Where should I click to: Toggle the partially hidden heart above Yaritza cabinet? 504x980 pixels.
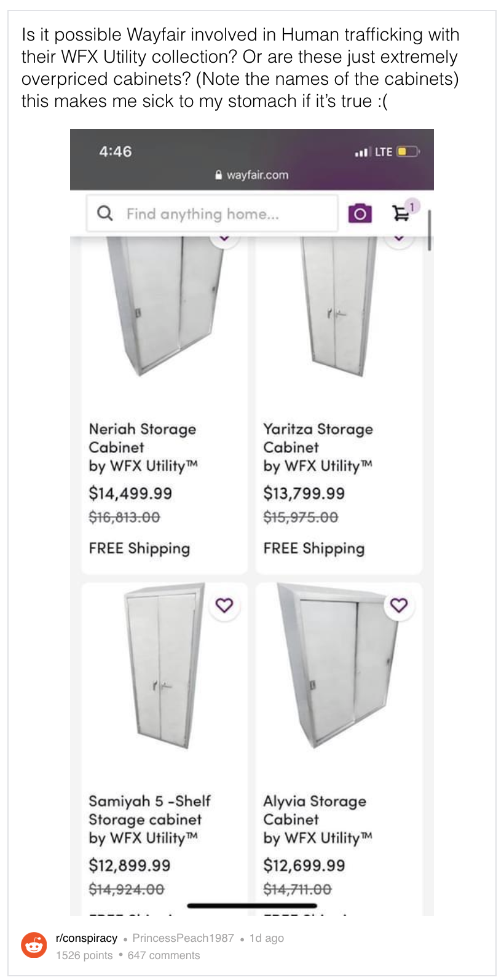pyautogui.click(x=399, y=238)
